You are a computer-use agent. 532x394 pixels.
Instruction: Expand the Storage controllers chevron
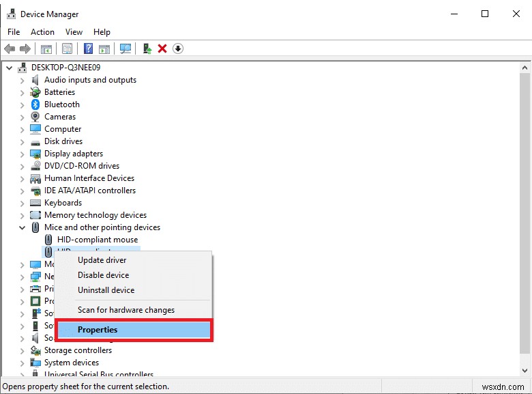[22, 351]
